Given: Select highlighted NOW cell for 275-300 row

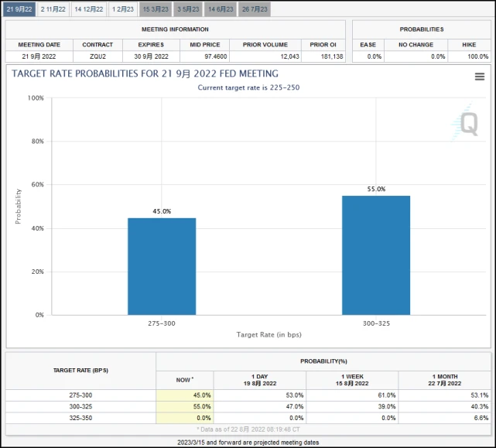Looking at the screenshot, I should (x=184, y=395).
